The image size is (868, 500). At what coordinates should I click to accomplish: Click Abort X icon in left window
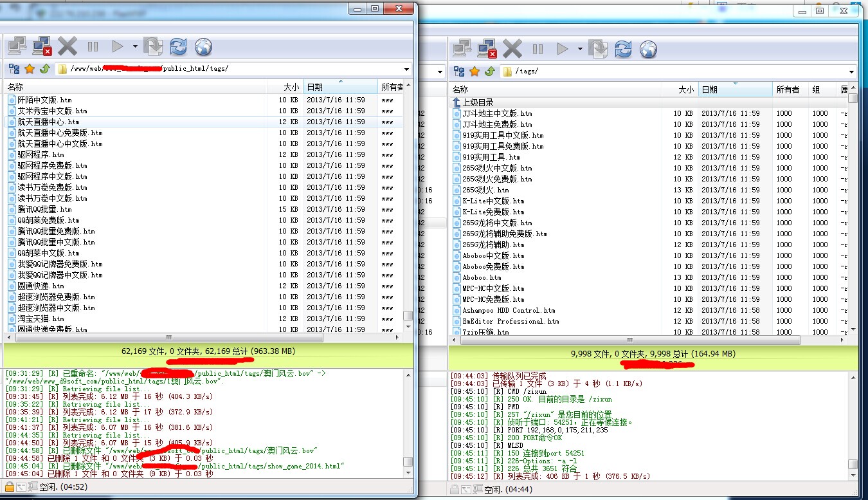(x=68, y=46)
